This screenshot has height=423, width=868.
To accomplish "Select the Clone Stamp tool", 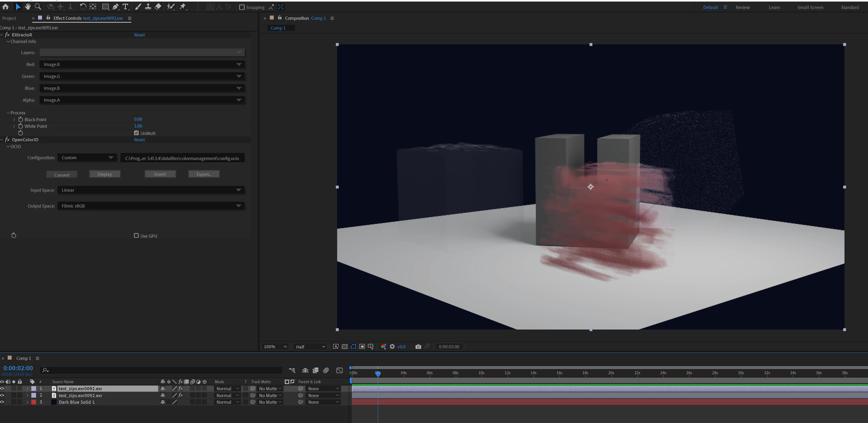I will pos(148,7).
